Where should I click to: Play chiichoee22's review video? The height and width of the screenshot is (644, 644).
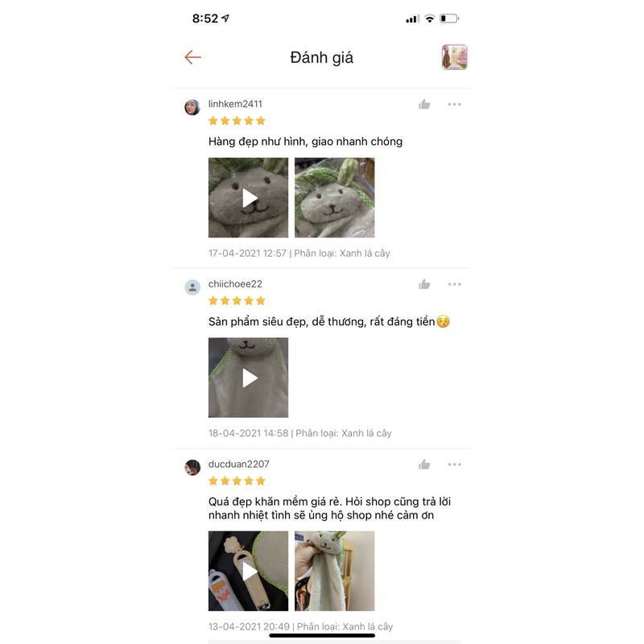(248, 378)
